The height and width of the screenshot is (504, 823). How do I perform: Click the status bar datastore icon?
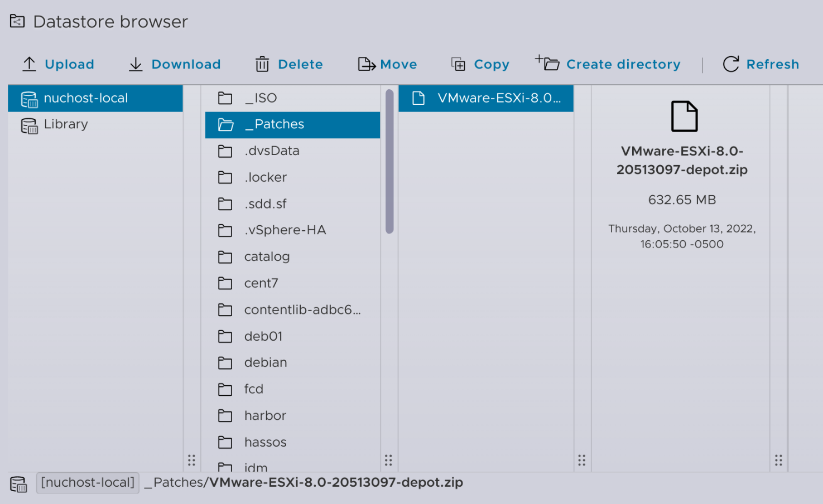click(18, 484)
